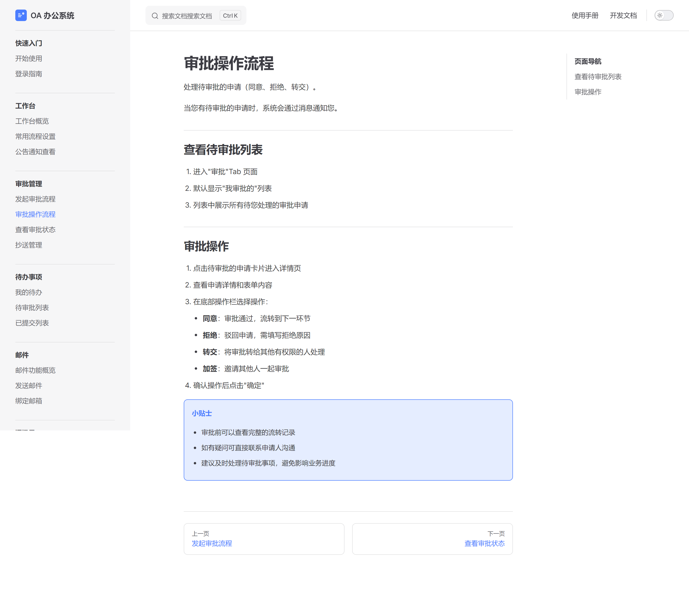Open 发起审批流程 in the sidebar
The width and height of the screenshot is (689, 616).
(35, 199)
